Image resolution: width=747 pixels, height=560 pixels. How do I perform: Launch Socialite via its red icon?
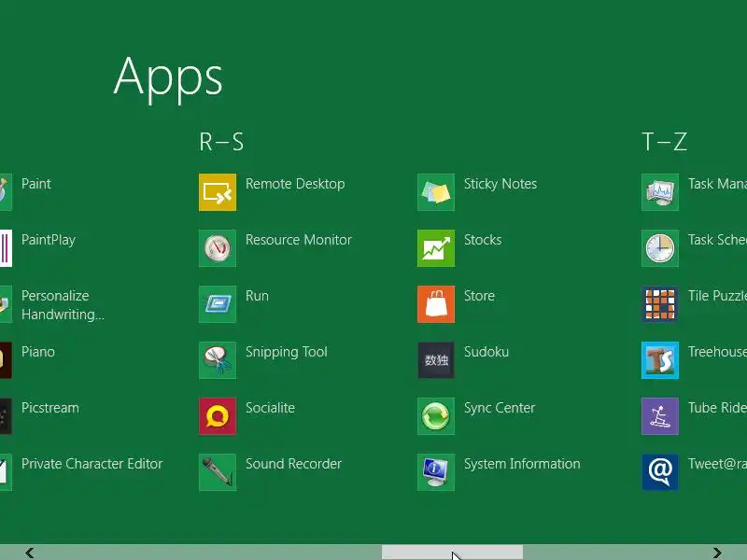tap(218, 416)
